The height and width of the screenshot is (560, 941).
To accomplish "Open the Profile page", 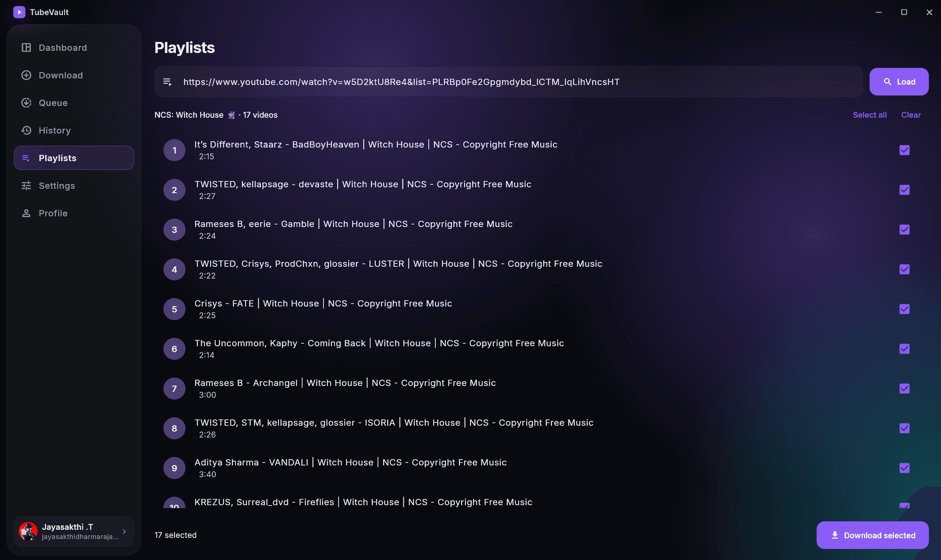I will coord(74,213).
